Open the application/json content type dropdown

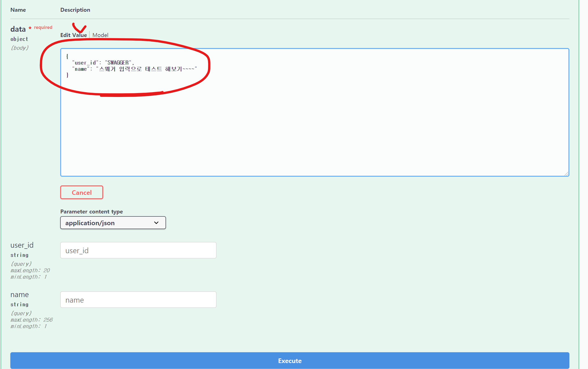113,223
